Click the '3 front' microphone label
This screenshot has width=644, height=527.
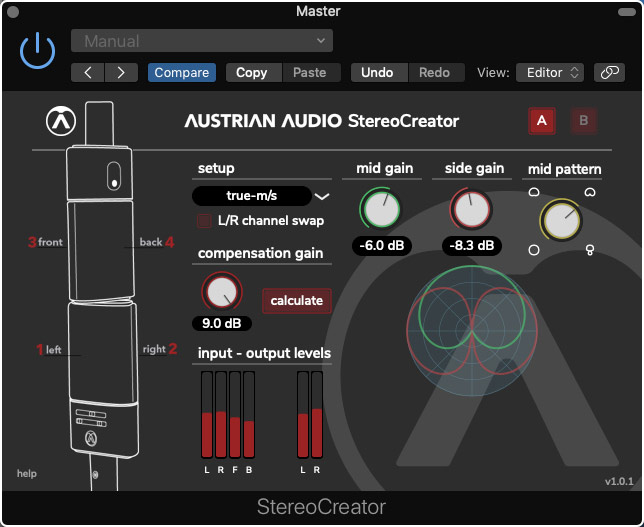[45, 242]
